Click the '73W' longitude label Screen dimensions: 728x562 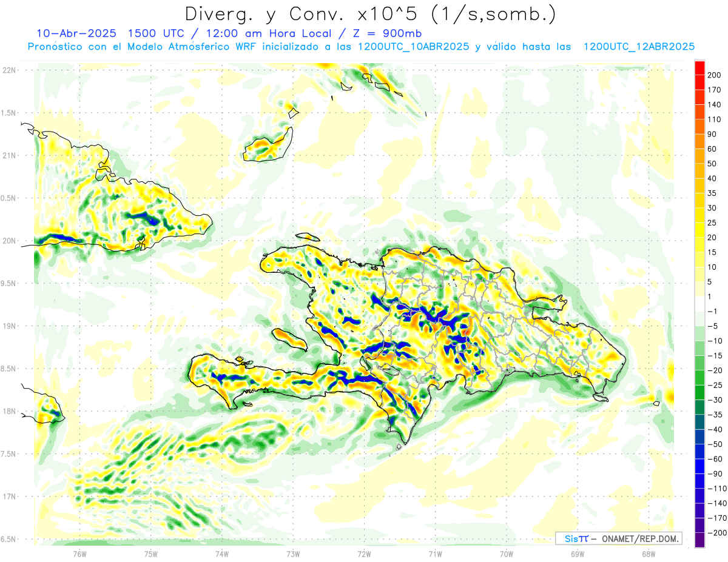point(293,554)
